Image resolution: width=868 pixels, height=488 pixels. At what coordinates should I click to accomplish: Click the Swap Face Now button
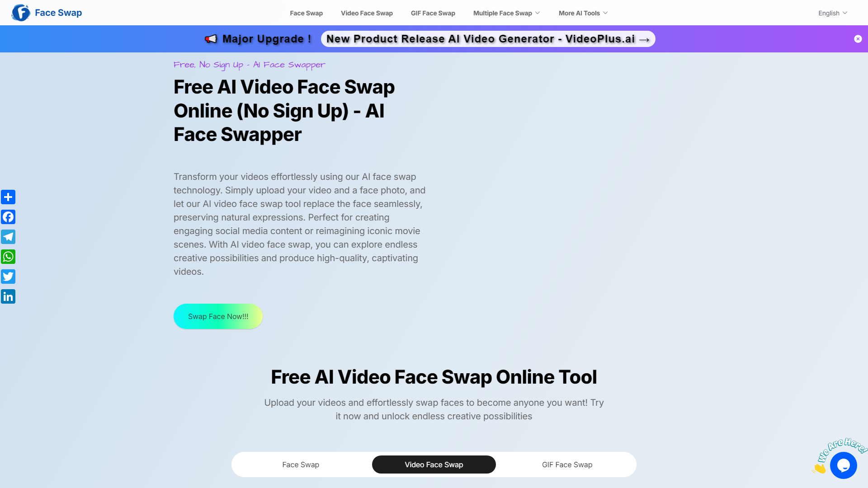click(x=217, y=316)
